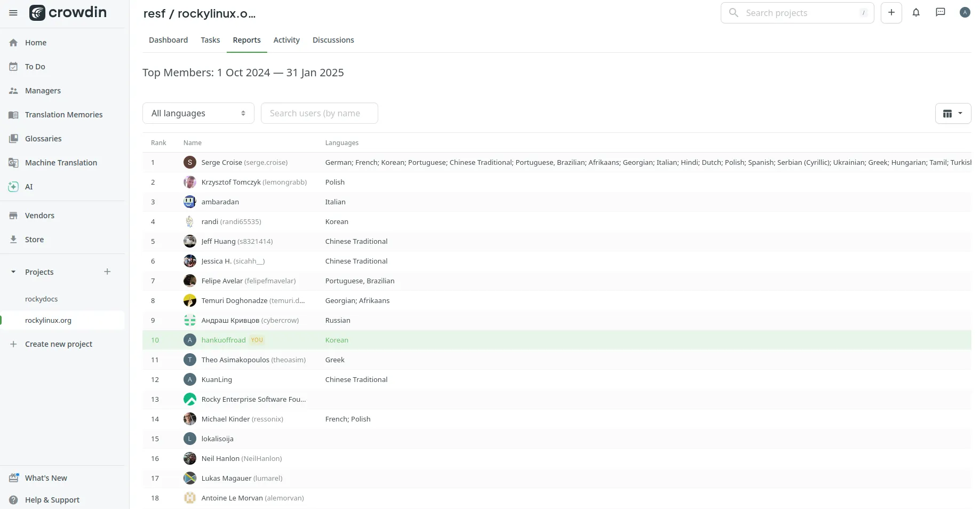This screenshot has width=980, height=509.
Task: Open the Discussions tab
Action: (333, 40)
